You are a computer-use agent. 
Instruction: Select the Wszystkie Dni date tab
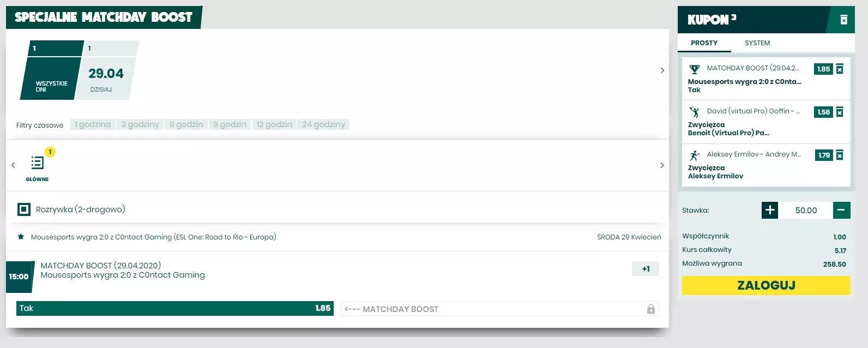(x=52, y=70)
